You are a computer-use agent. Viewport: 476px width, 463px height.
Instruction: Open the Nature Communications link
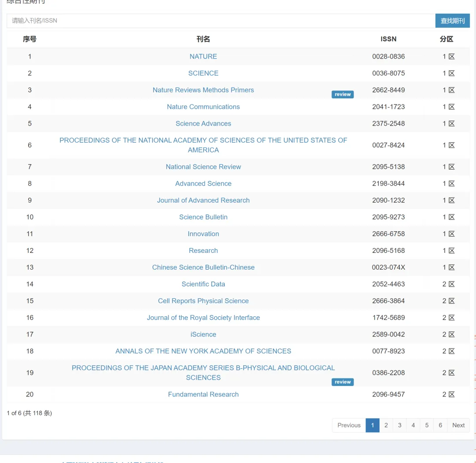pos(203,107)
